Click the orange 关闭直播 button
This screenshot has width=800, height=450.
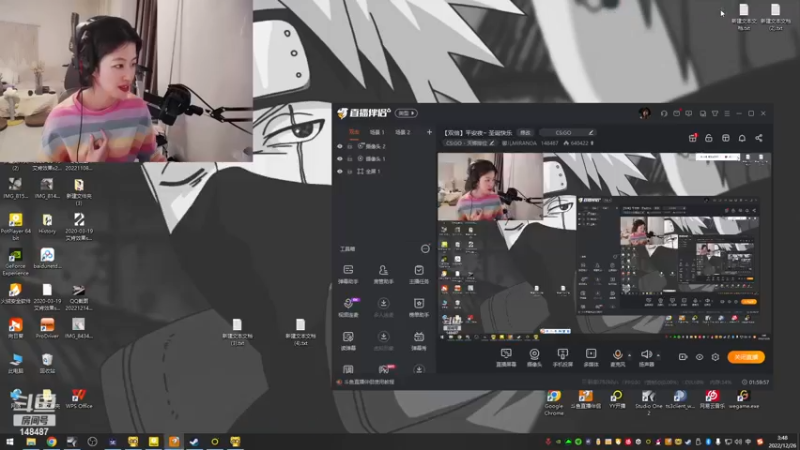[x=746, y=357]
